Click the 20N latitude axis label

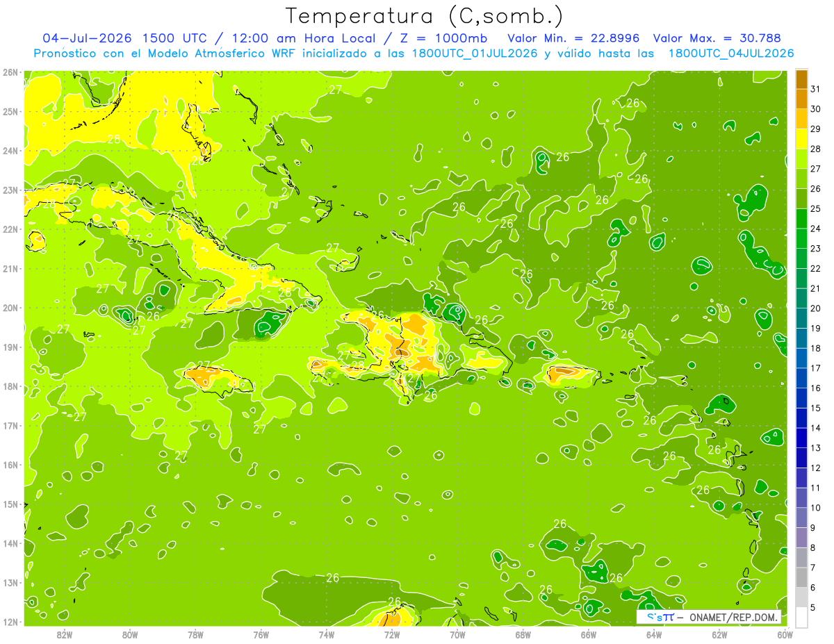tap(10, 308)
